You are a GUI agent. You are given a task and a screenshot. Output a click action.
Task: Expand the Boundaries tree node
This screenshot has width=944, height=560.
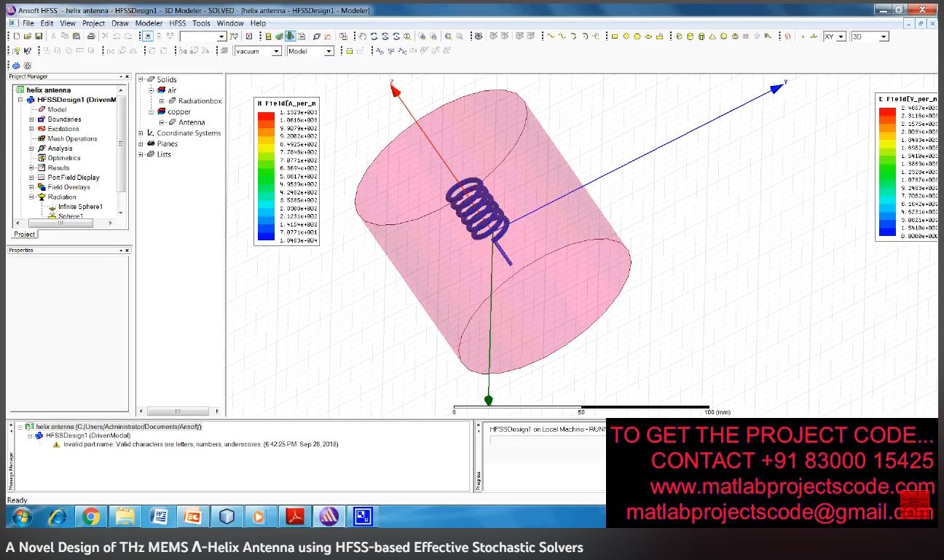point(31,119)
